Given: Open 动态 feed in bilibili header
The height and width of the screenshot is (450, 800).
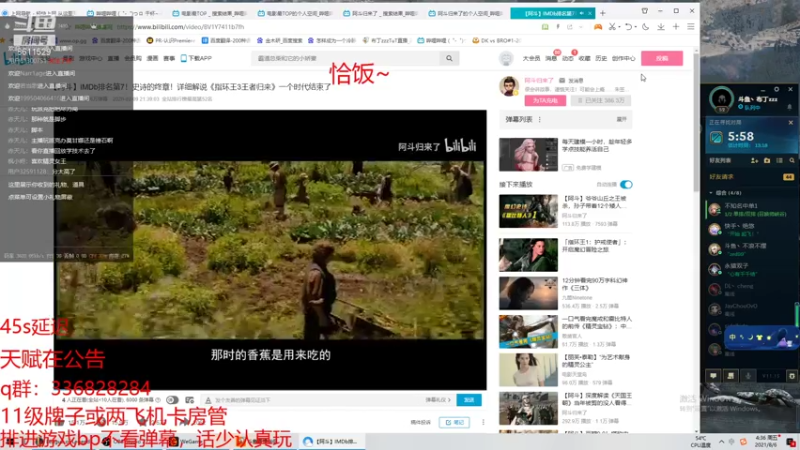Looking at the screenshot, I should tap(567, 59).
